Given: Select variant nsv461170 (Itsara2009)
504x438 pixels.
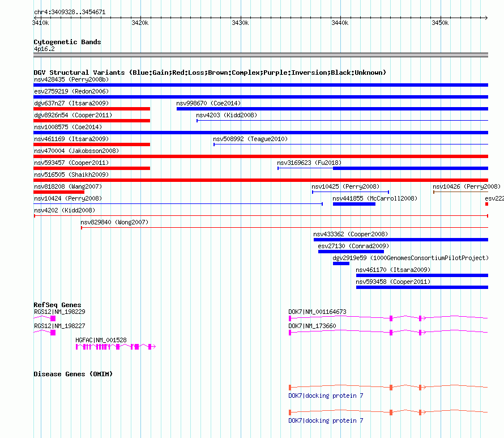Looking at the screenshot, I should pos(422,275).
